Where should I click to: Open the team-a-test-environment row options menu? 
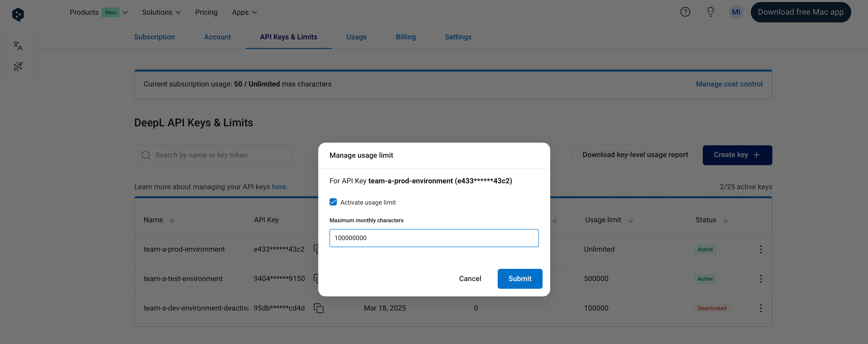click(761, 279)
